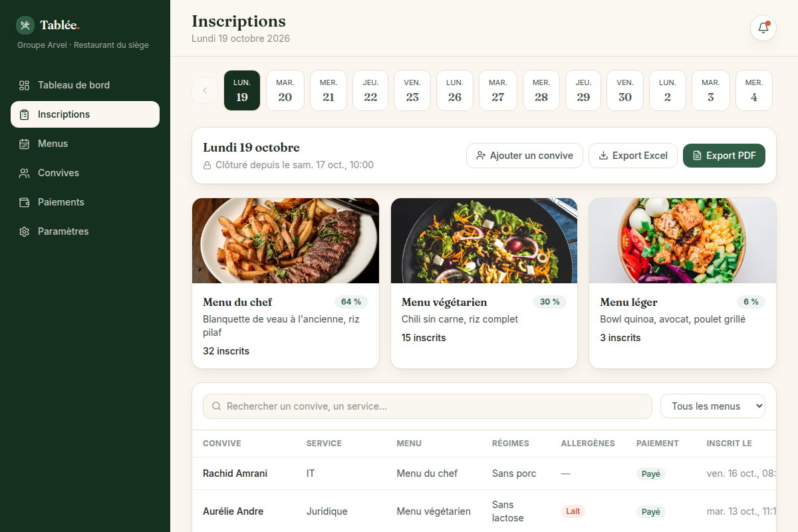The image size is (798, 532).
Task: Select the JEU. 22 date tab
Action: 370,90
